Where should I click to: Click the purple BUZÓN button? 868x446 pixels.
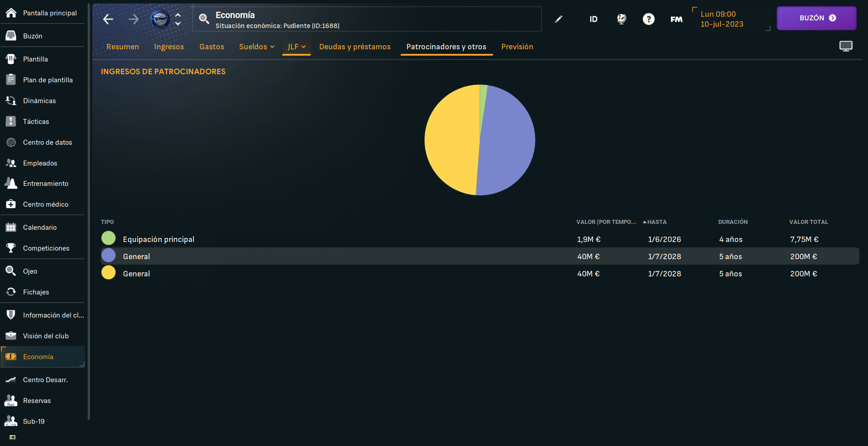coord(816,18)
